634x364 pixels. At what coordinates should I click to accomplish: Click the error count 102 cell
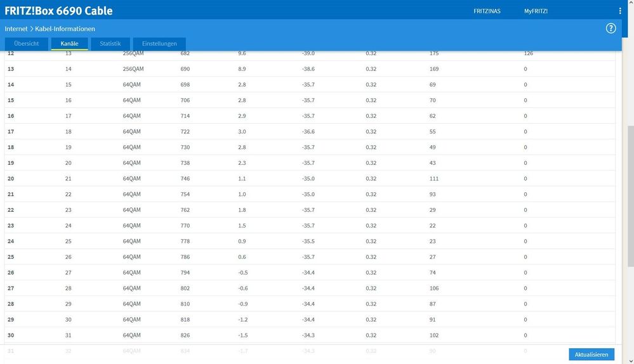coord(434,335)
